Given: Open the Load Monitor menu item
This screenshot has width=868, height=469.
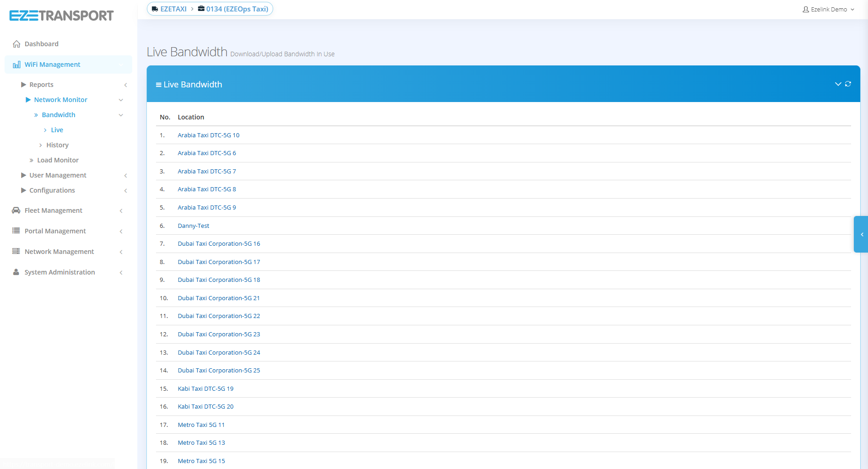Looking at the screenshot, I should 58,160.
